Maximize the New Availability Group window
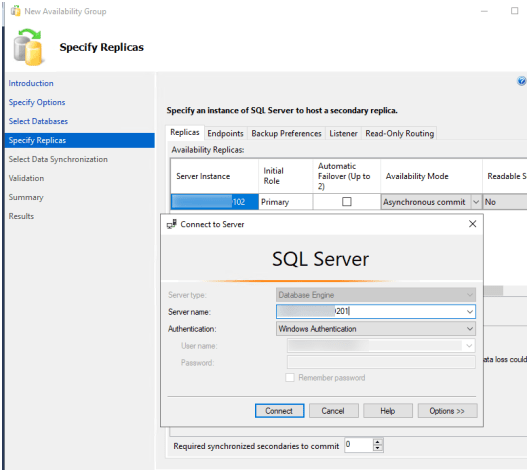529x472 pixels. pyautogui.click(x=514, y=11)
